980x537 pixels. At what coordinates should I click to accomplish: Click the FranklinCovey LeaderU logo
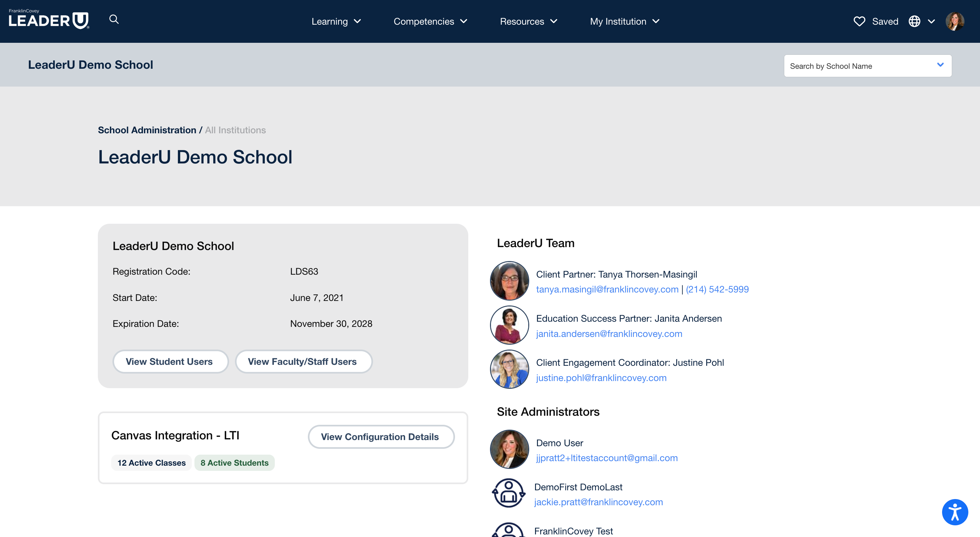(49, 19)
